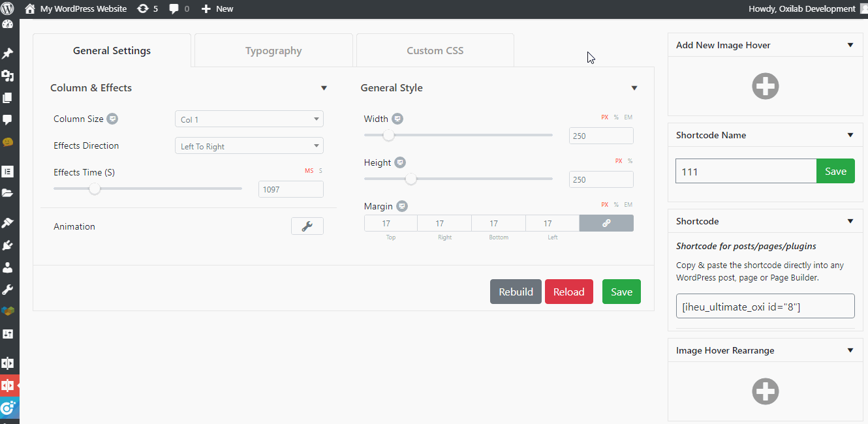Click the Height slider handle
The height and width of the screenshot is (424, 868).
411,179
